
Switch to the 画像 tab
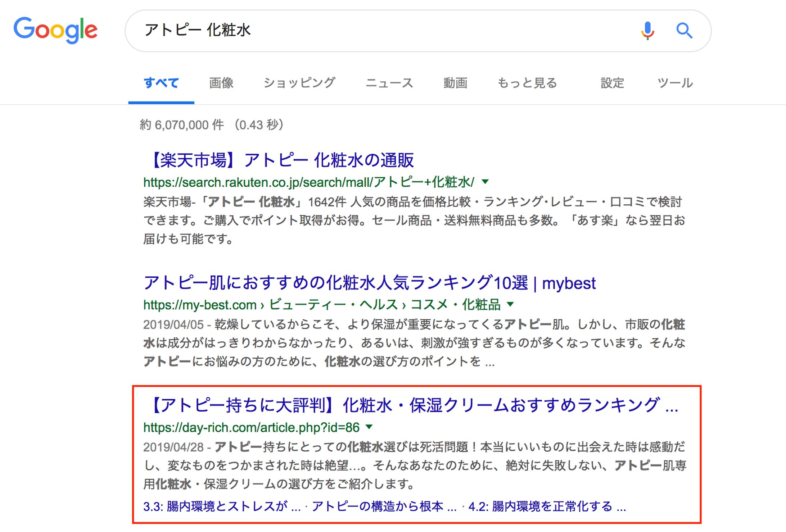tap(221, 83)
